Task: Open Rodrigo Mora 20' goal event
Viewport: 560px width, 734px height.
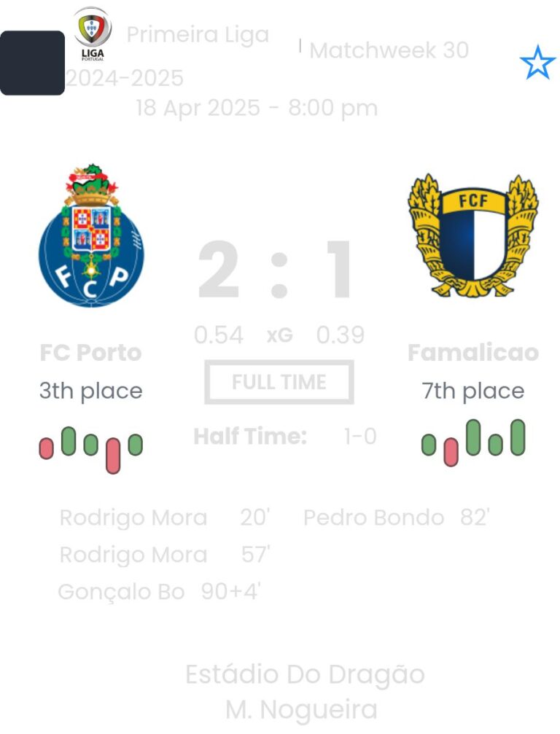Action: [x=165, y=518]
